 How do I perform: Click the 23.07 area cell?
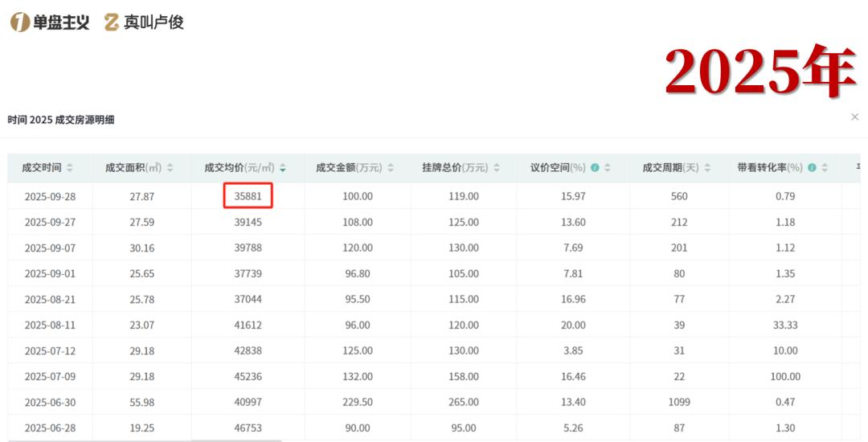tap(142, 325)
